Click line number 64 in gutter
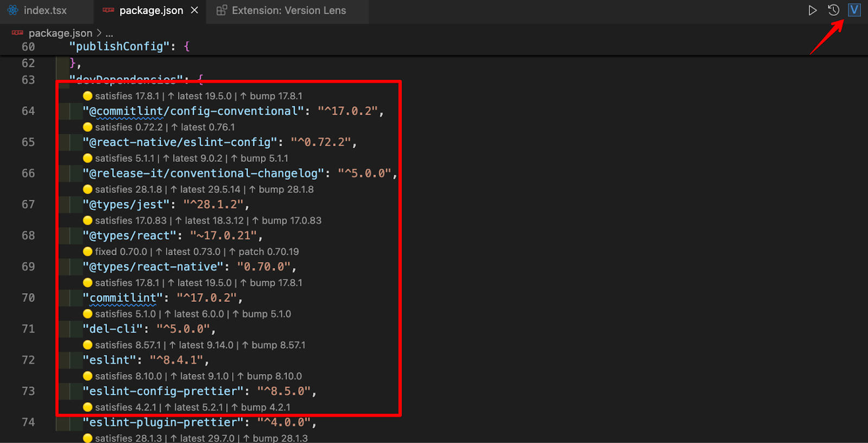 tap(28, 111)
